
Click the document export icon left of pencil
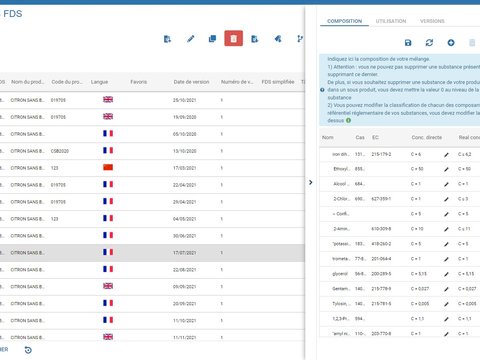pos(167,39)
